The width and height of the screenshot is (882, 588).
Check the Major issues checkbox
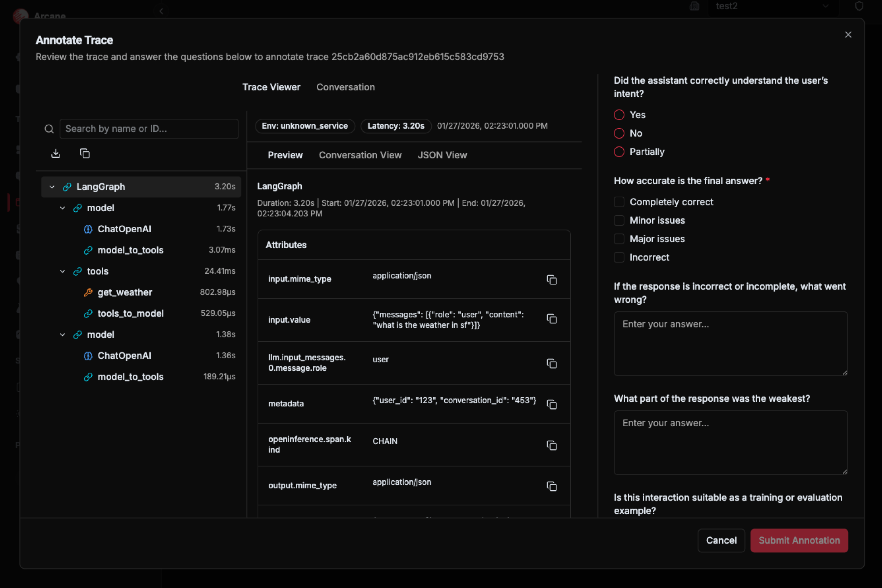pos(619,239)
